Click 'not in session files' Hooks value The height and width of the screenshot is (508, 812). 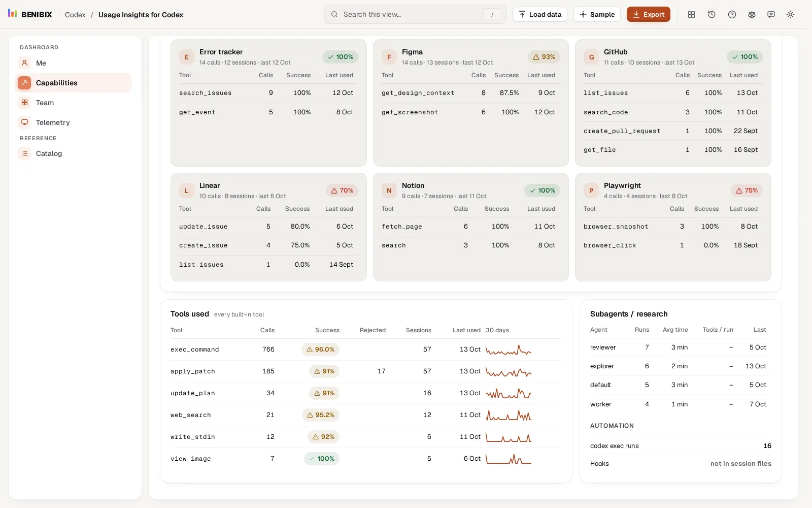pos(741,464)
